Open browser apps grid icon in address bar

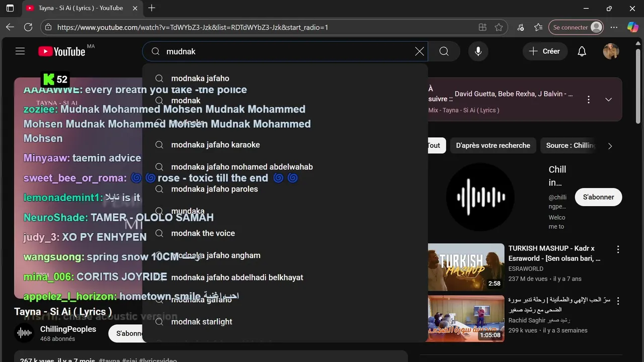(x=482, y=27)
